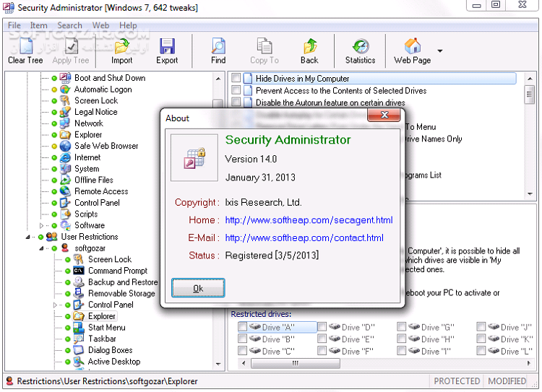This screenshot has height=392, width=542.
Task: Check Disable the Autorun feature option
Action: click(x=236, y=102)
